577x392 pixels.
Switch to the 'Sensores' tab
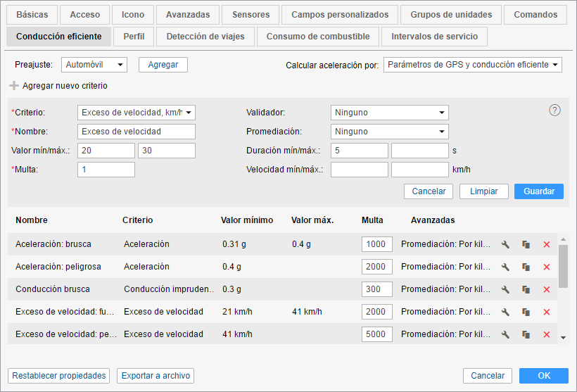tap(251, 14)
